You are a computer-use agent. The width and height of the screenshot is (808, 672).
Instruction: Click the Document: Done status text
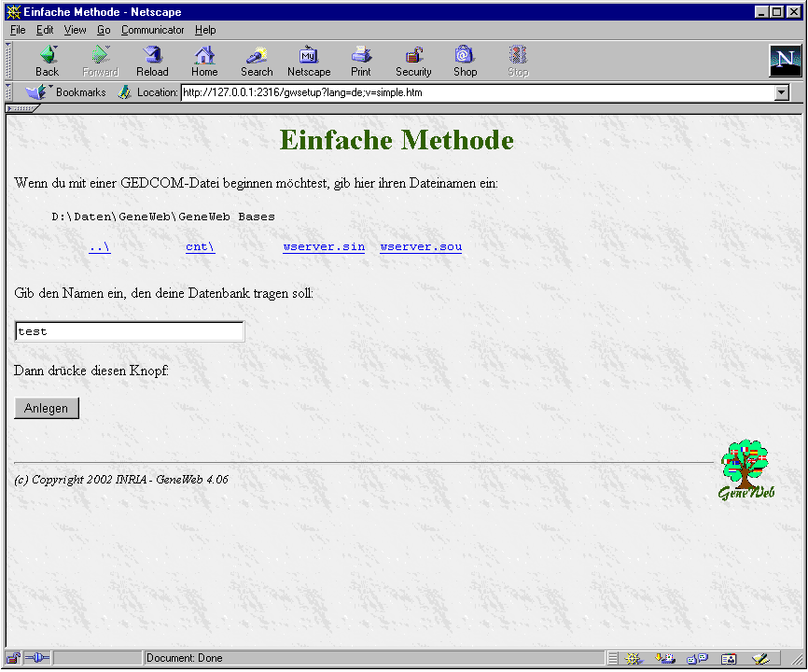[x=185, y=658]
